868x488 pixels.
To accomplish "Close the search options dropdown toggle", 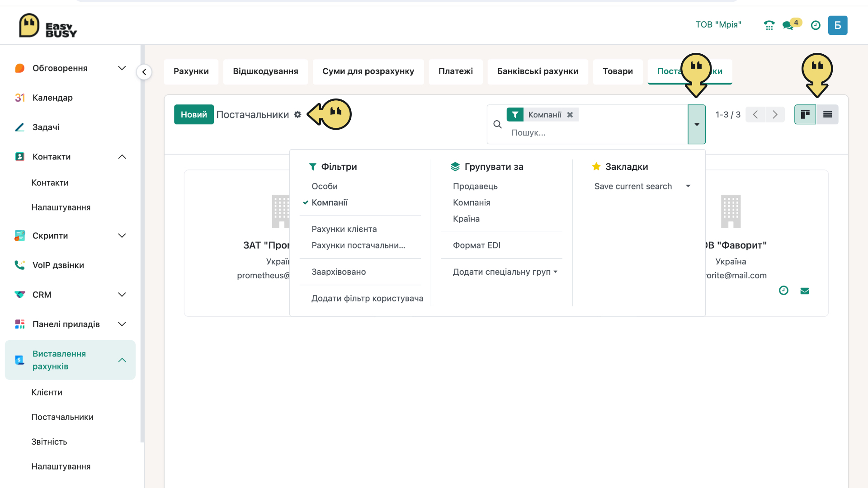I will tap(697, 124).
